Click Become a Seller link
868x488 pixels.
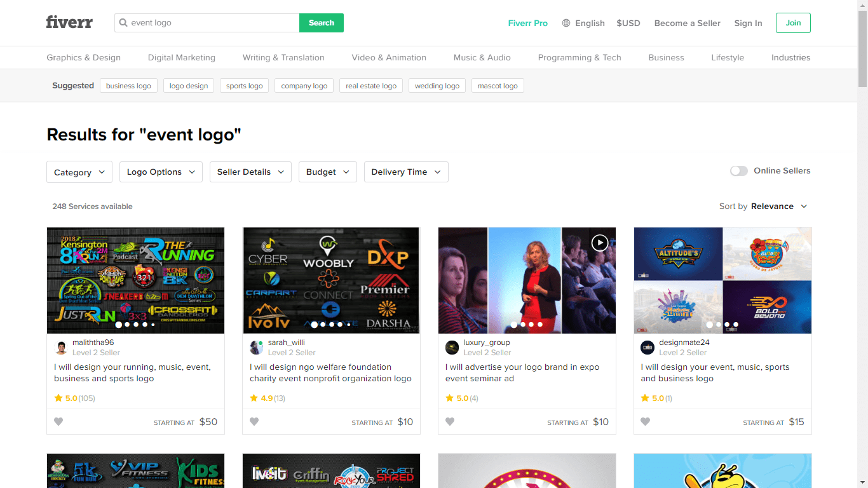688,23
